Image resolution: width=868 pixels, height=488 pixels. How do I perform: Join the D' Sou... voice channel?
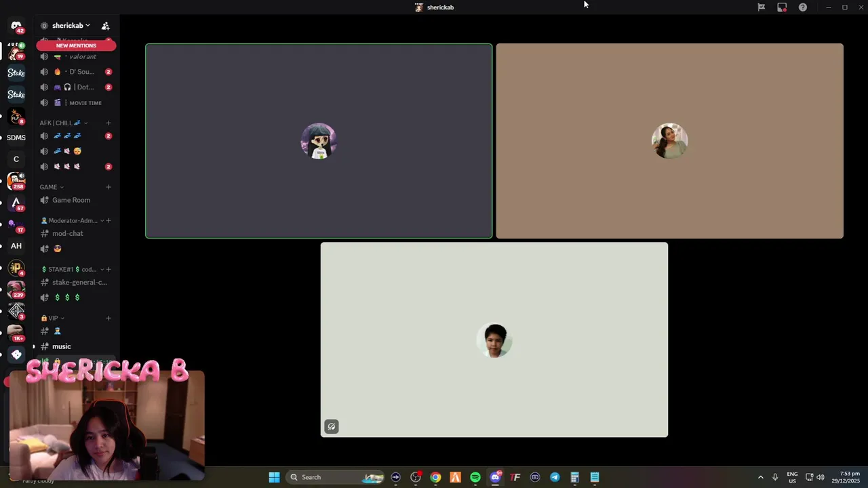tap(76, 72)
